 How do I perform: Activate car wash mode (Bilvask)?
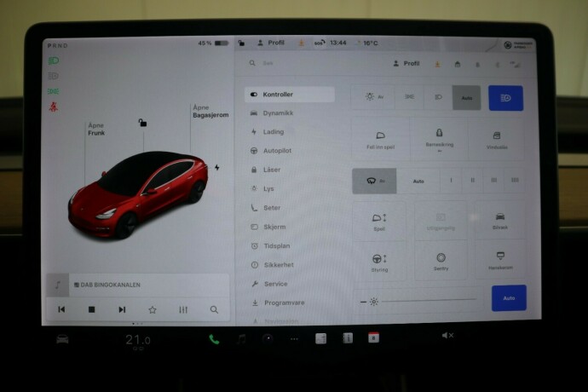[x=499, y=221]
